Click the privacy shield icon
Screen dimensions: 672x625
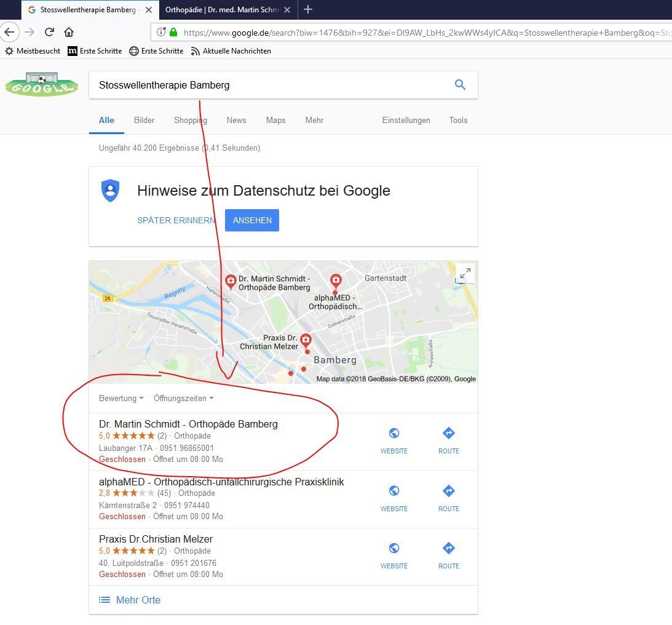[x=110, y=190]
